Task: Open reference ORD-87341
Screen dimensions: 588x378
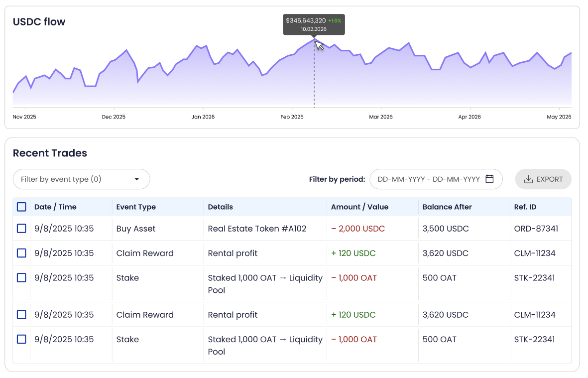Action: [x=536, y=229]
